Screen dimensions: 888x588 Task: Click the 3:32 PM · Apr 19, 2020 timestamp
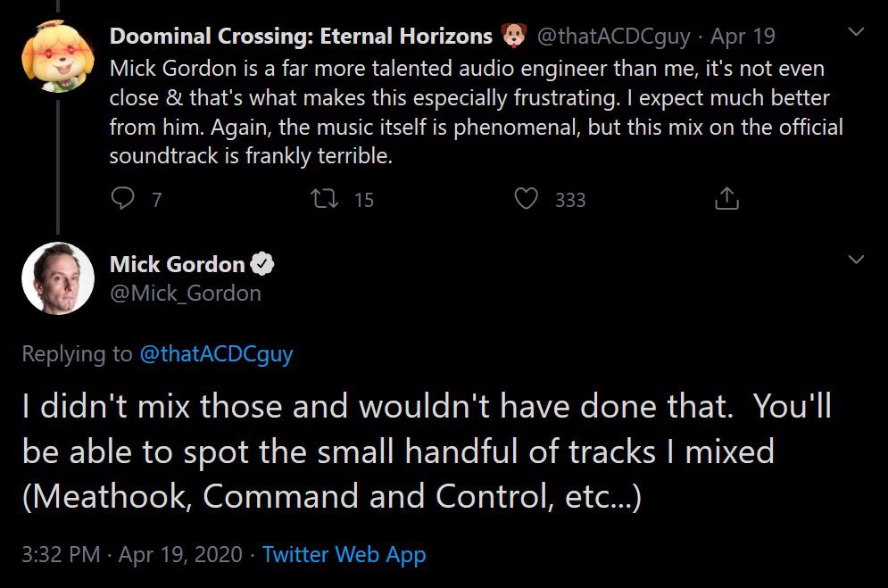pyautogui.click(x=132, y=554)
